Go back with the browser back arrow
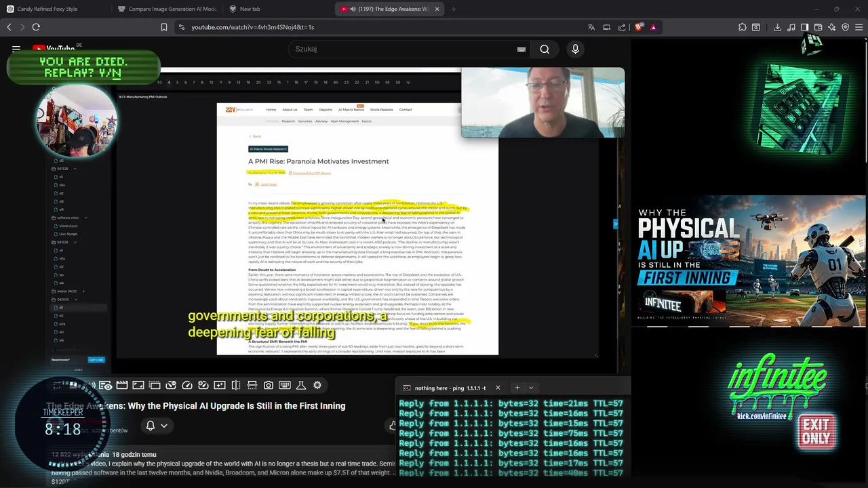Viewport: 868px width, 488px height. (x=9, y=27)
